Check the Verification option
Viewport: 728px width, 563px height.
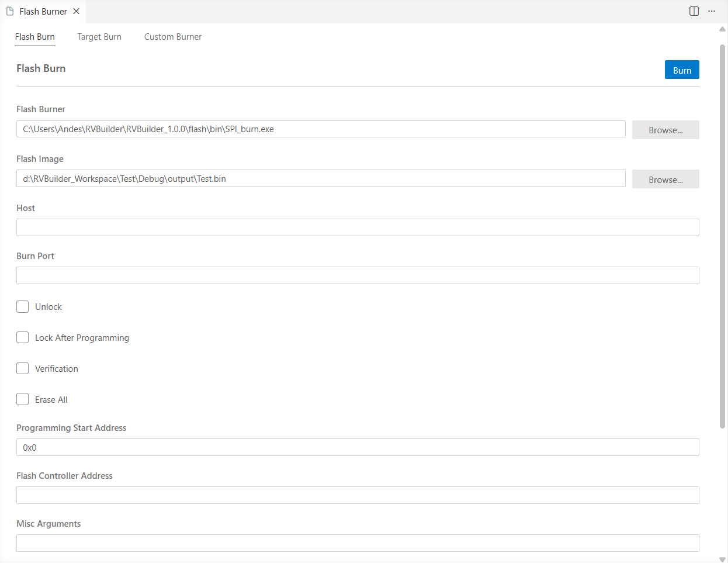22,368
